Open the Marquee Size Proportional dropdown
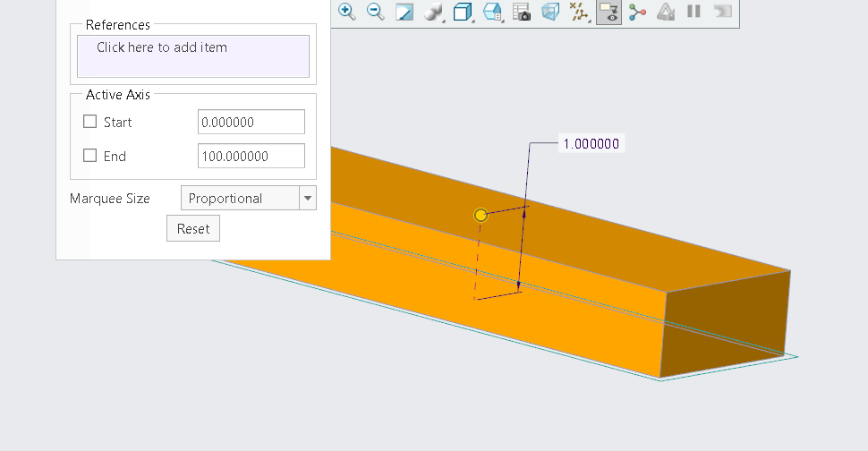This screenshot has width=868, height=451. [249, 198]
